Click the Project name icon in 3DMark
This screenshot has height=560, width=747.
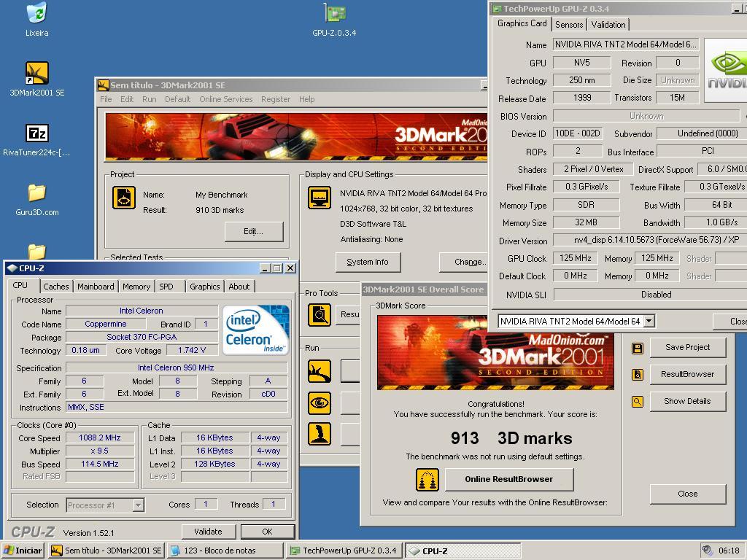point(124,198)
